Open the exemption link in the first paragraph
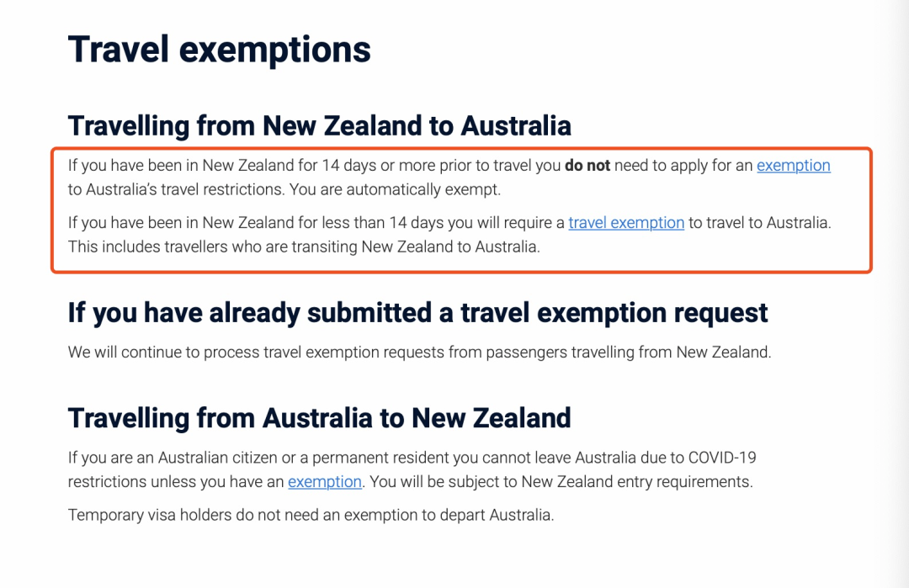 pos(793,166)
